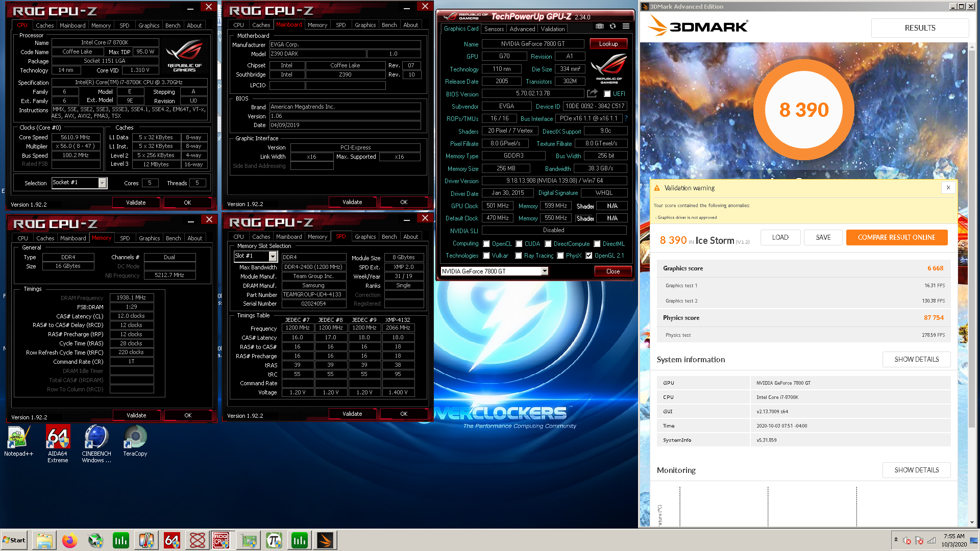The width and height of the screenshot is (980, 551).
Task: Click SHOW DETAILS next to Monitoring
Action: pyautogui.click(x=917, y=470)
